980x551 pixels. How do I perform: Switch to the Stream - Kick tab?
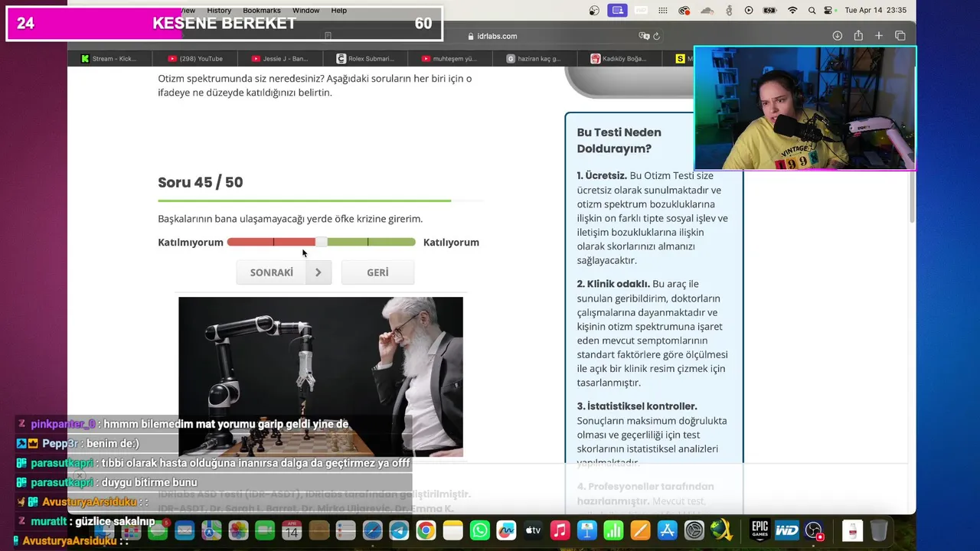pos(108,58)
